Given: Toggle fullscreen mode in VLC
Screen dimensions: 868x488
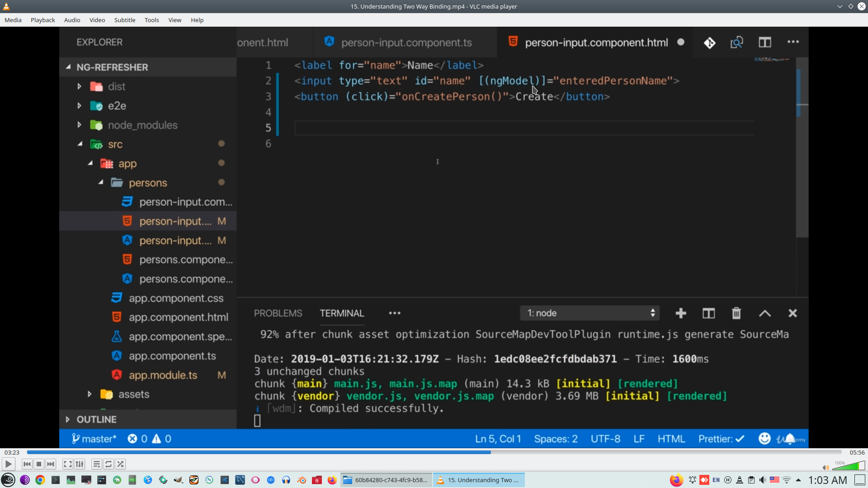Looking at the screenshot, I should tap(67, 464).
